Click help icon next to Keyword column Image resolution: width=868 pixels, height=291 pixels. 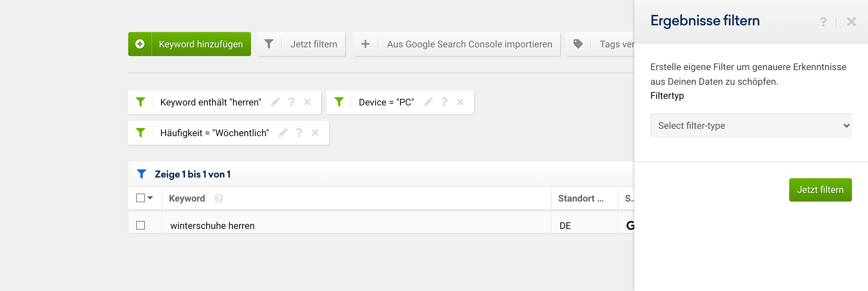219,198
